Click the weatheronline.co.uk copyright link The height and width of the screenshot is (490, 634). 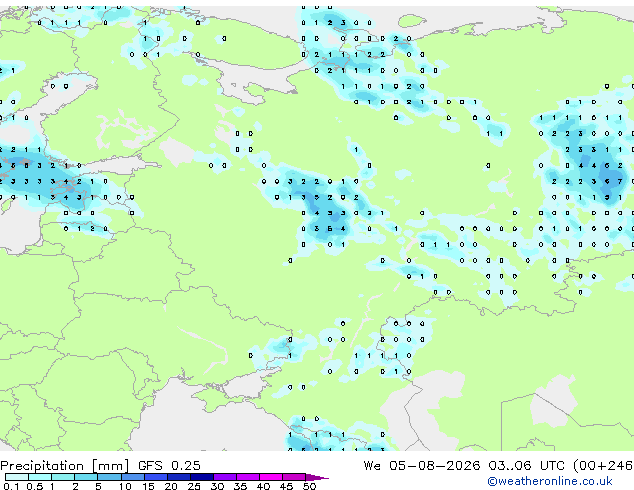pos(550,481)
